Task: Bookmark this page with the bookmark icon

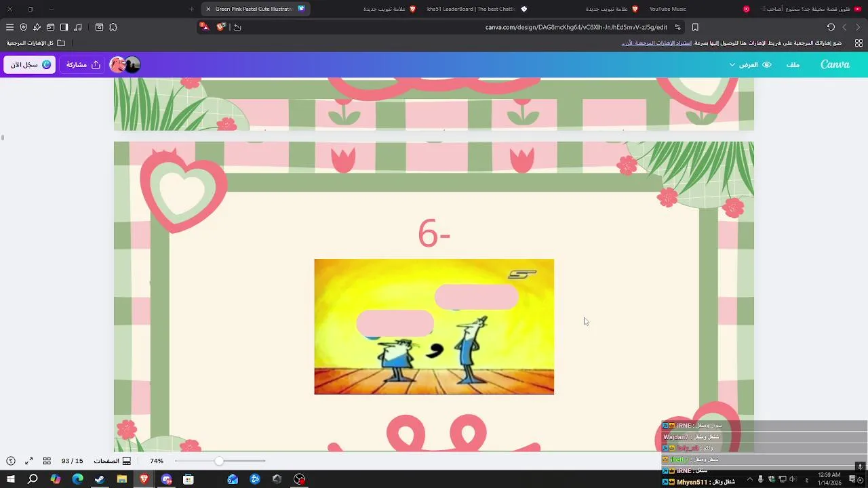Action: coord(695,27)
